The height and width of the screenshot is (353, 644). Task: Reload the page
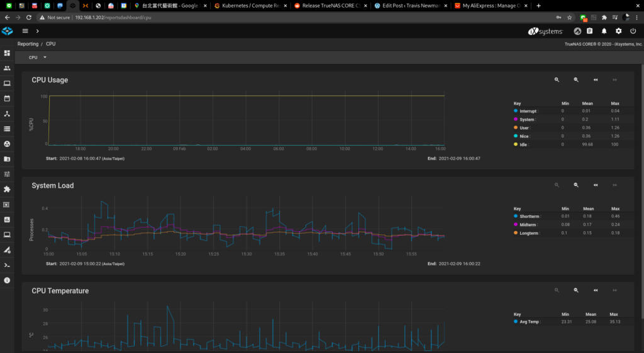[29, 17]
